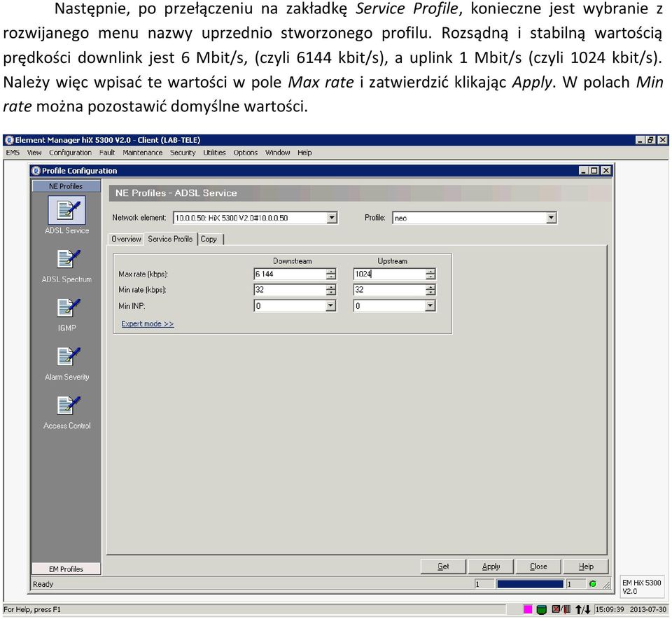Image resolution: width=672 pixels, height=619 pixels.
Task: Click the NE Profiles - ADSL Service heading
Action: [x=176, y=193]
